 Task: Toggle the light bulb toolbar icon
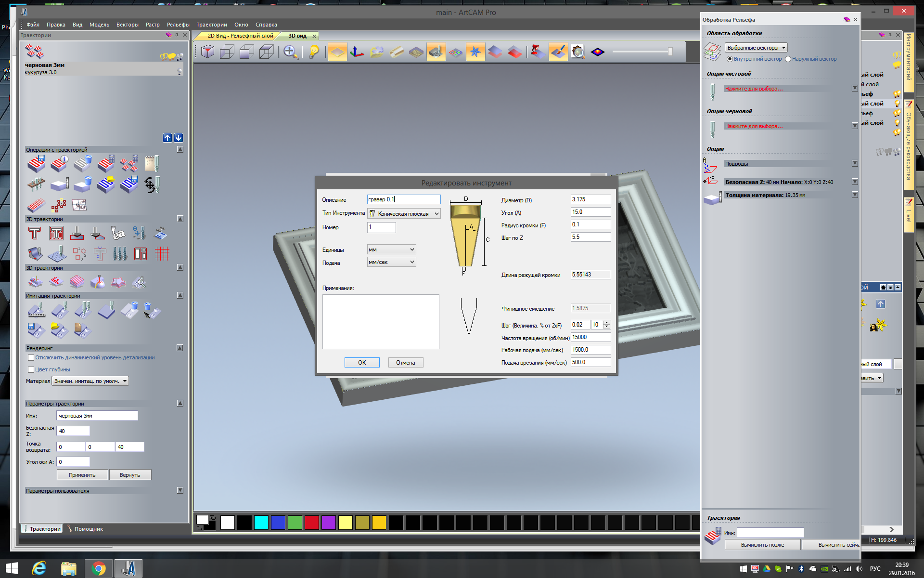pos(314,52)
